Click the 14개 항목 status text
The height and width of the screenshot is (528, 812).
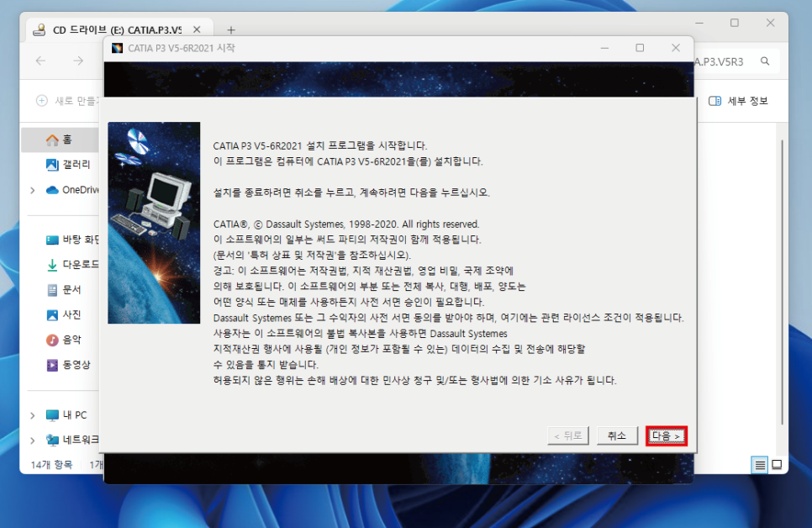51,465
